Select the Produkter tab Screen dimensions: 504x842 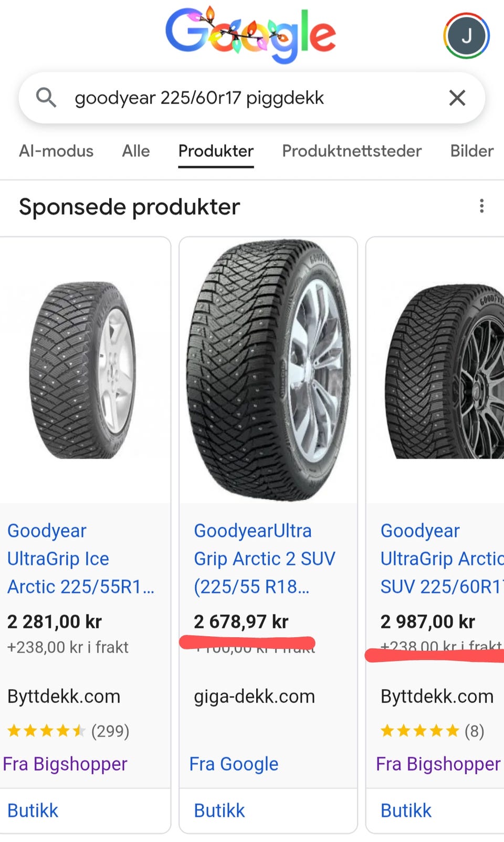216,151
